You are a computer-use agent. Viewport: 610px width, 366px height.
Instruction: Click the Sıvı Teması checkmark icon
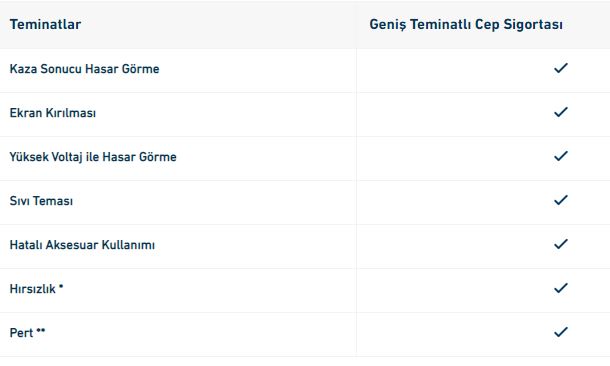pos(561,200)
